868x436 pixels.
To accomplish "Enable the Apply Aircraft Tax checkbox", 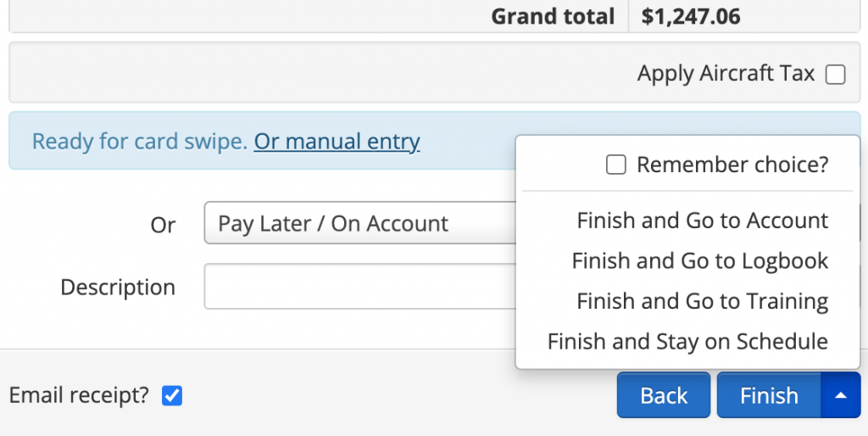I will pos(836,75).
